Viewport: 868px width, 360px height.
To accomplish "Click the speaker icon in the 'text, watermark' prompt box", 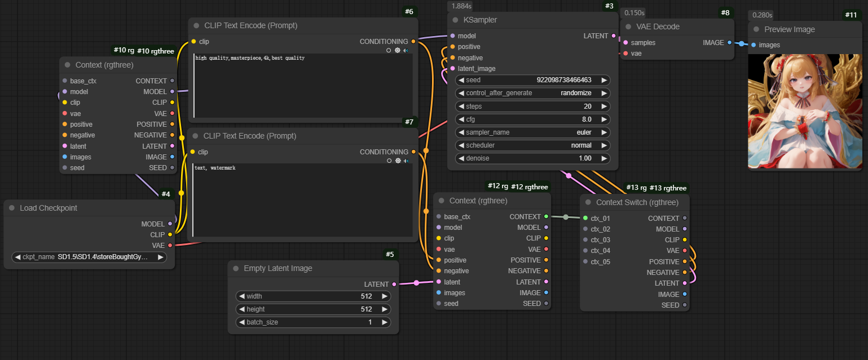I will click(406, 161).
